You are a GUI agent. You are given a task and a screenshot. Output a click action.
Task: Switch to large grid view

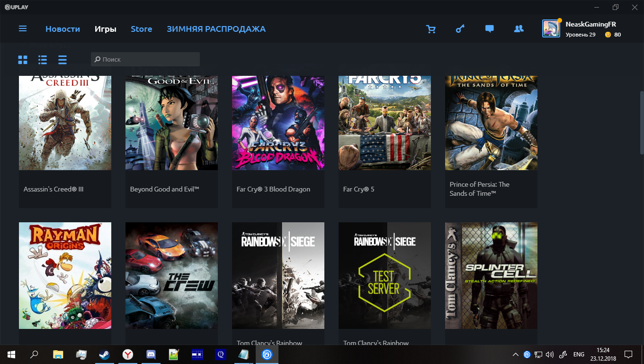(23, 60)
